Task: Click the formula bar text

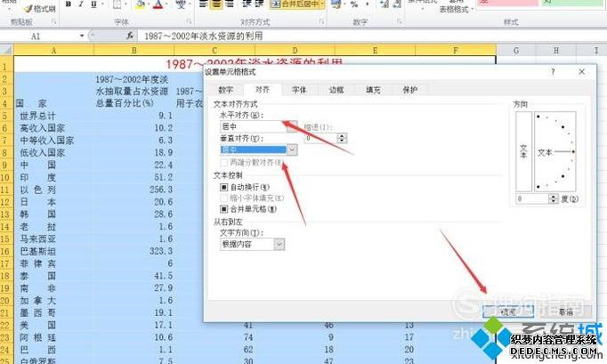Action: coord(204,36)
